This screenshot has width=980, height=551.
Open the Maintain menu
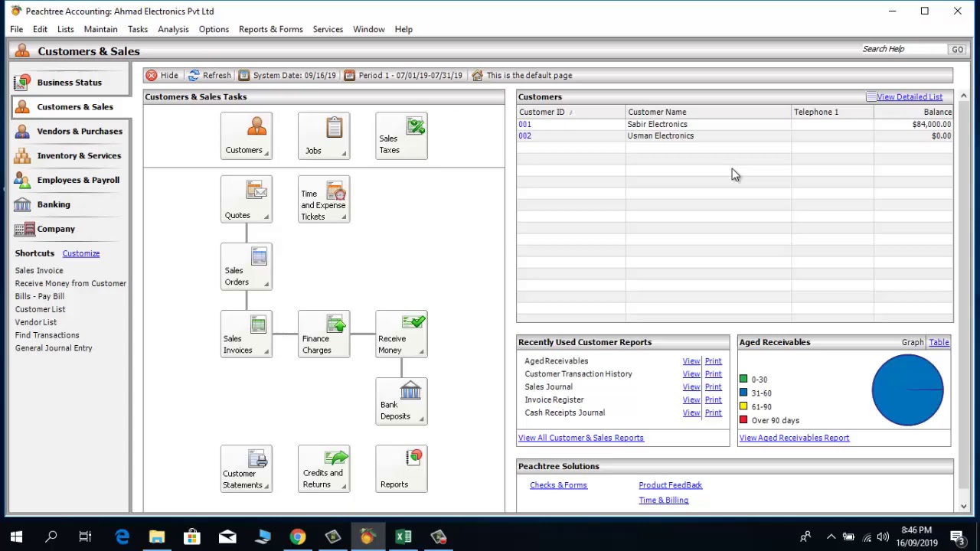pyautogui.click(x=100, y=29)
